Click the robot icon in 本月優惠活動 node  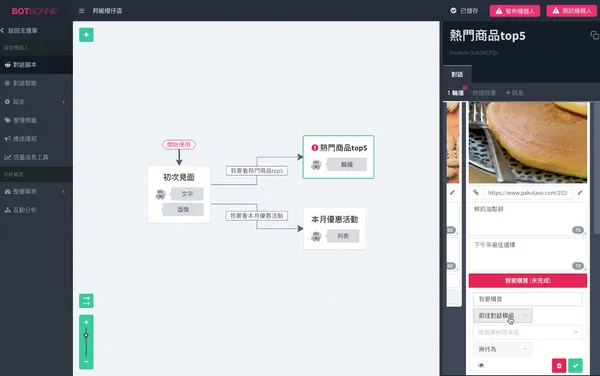316,236
